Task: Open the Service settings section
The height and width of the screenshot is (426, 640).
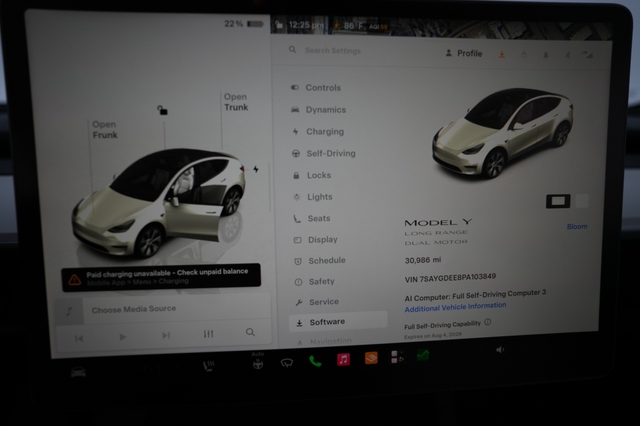Action: (317, 302)
